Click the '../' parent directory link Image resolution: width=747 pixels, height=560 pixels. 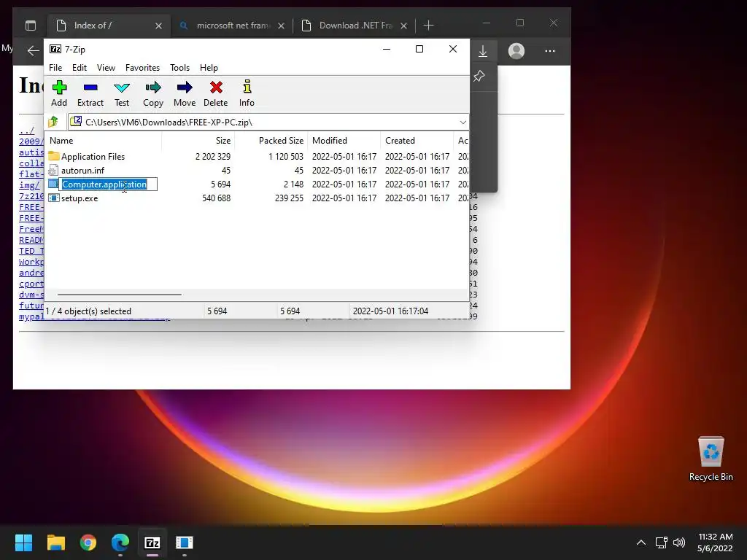(27, 131)
